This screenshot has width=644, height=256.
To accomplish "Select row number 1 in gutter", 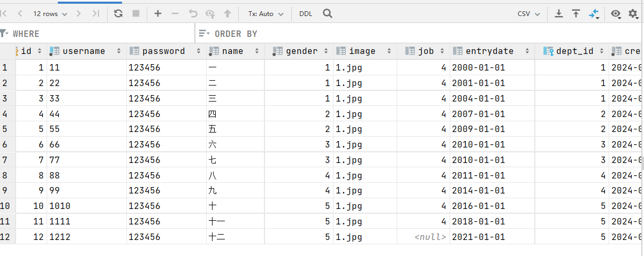I will [7, 67].
